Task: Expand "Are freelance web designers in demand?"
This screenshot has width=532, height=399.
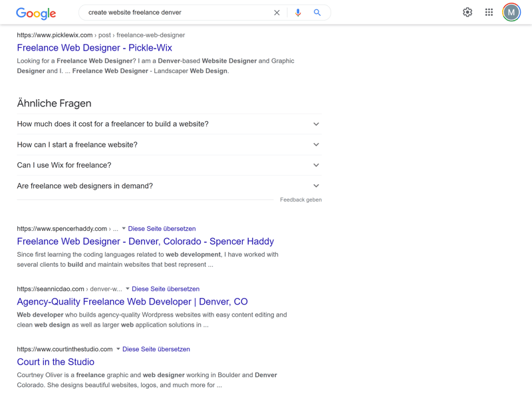Action: 170,186
